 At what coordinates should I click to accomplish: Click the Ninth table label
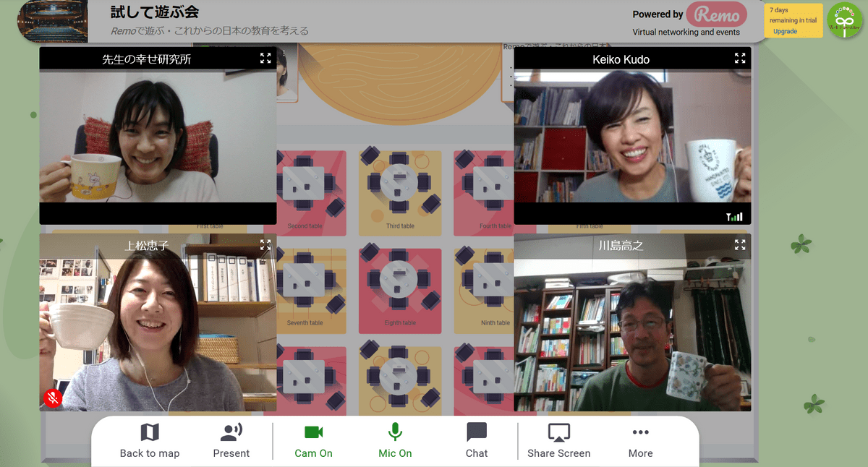coord(495,323)
